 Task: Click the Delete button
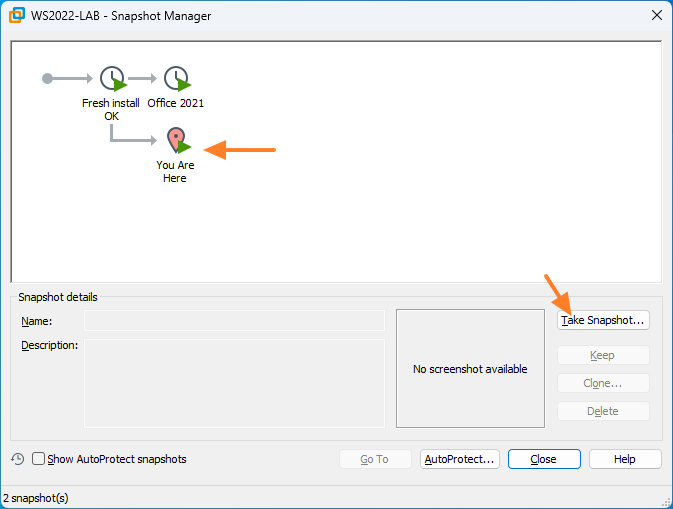click(x=603, y=411)
